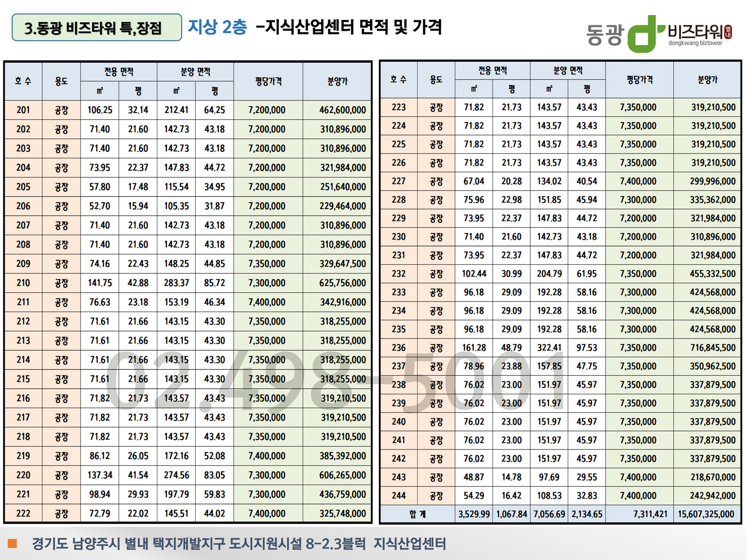Click the price 716,845,500
The image size is (747, 560).
point(713,347)
